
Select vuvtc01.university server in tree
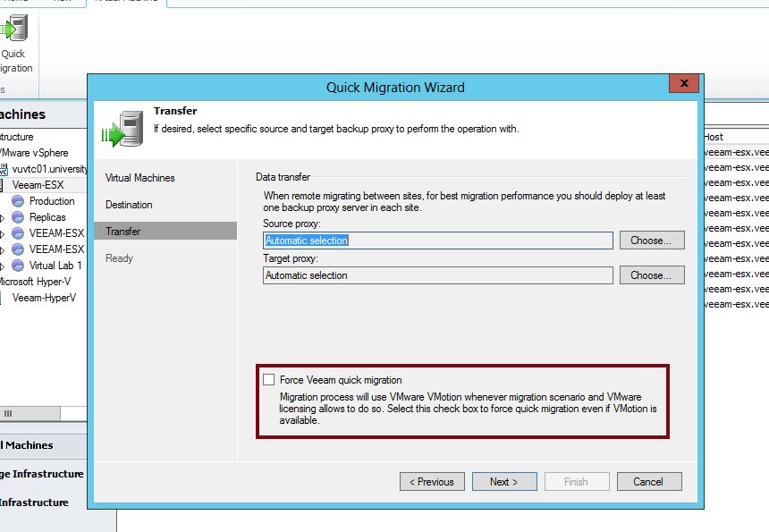pyautogui.click(x=49, y=169)
